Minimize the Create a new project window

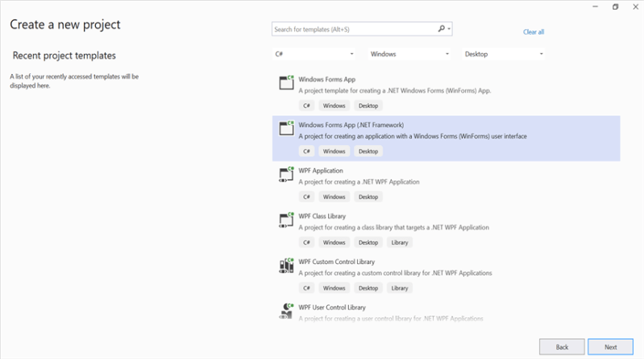tap(595, 6)
